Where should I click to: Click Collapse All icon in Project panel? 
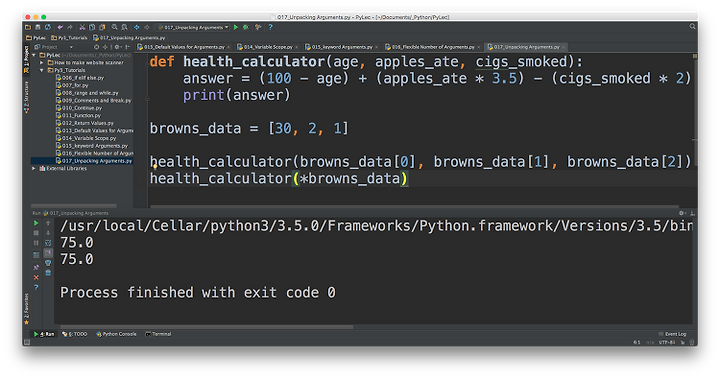click(x=106, y=47)
